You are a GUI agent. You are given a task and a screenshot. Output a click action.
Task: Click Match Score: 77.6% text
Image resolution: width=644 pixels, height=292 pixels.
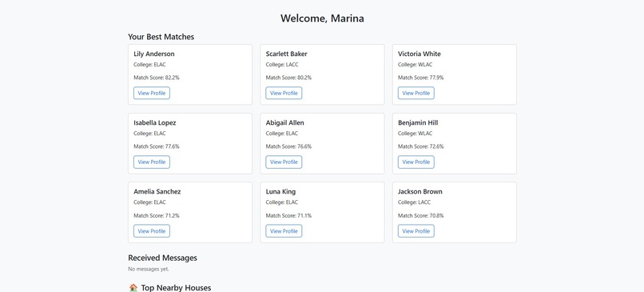point(157,146)
